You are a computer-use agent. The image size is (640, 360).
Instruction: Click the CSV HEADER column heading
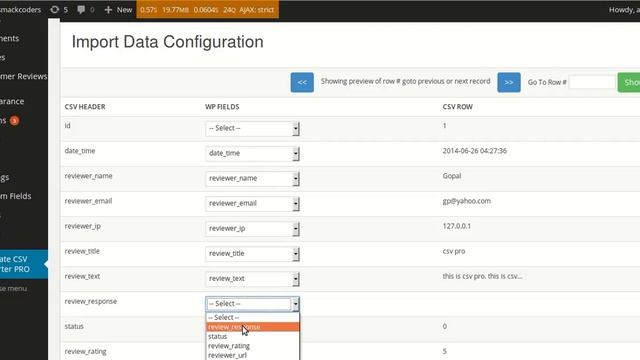85,107
